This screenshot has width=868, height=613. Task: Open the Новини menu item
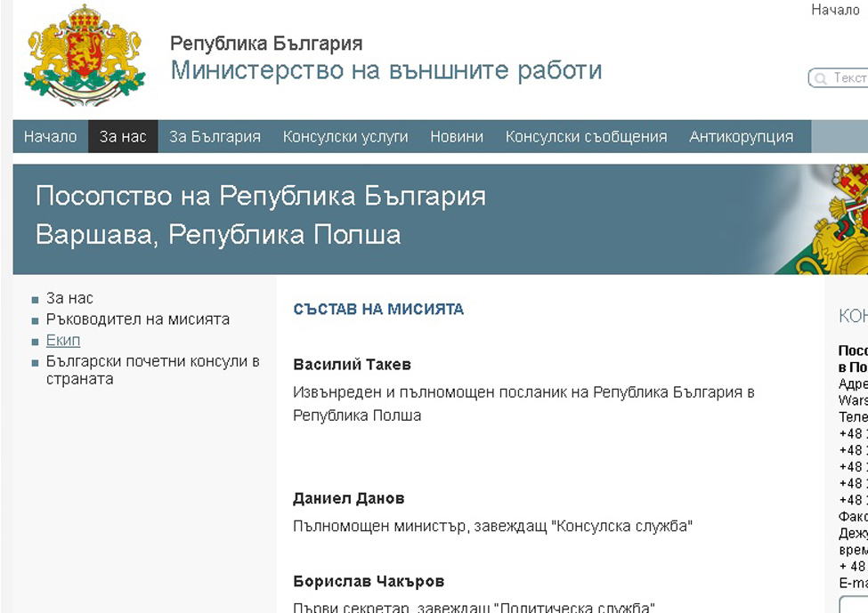(x=457, y=137)
